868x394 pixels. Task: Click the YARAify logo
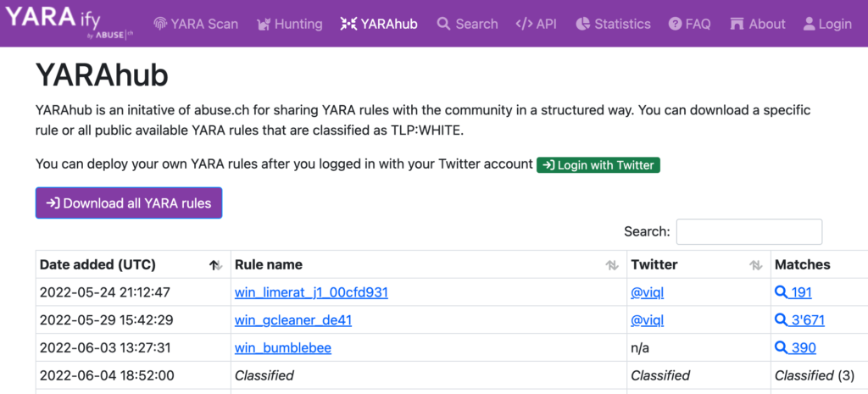click(x=70, y=23)
